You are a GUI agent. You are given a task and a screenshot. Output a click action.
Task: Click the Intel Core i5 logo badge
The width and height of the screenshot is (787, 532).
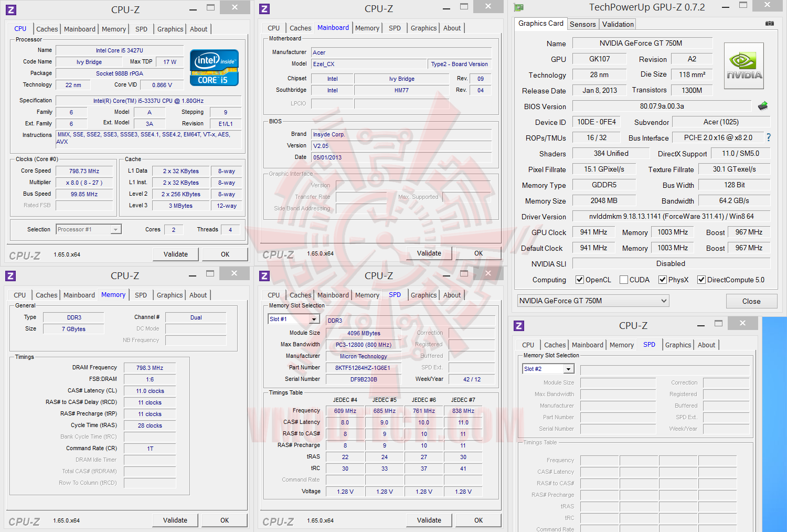tap(214, 68)
